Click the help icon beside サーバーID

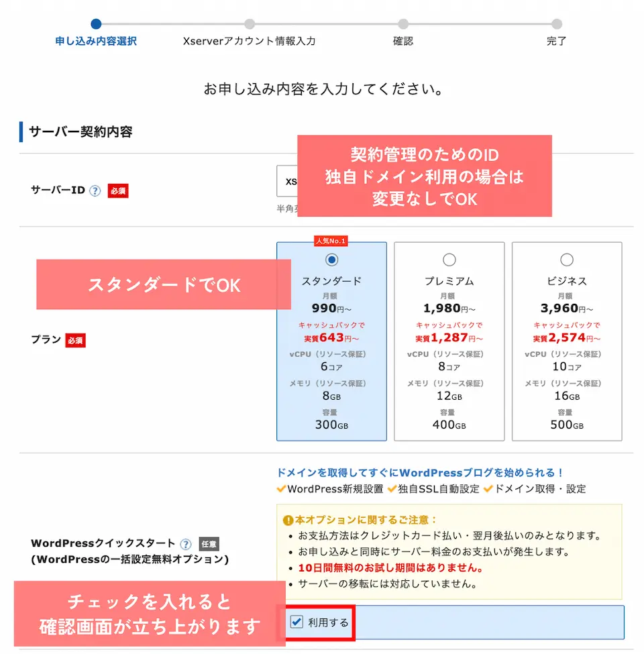point(95,190)
